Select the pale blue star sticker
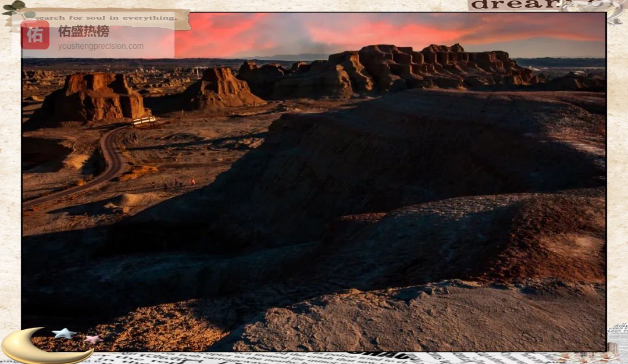 (x=64, y=334)
